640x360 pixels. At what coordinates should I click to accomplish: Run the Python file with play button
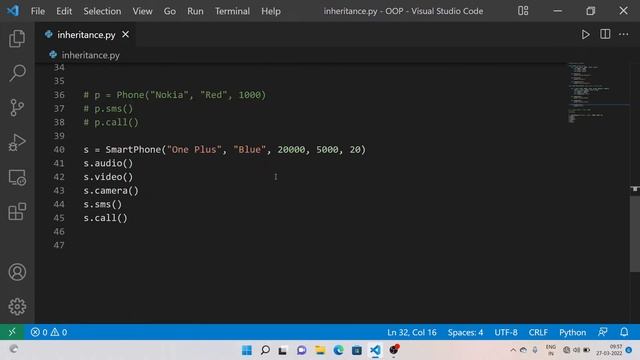click(585, 35)
